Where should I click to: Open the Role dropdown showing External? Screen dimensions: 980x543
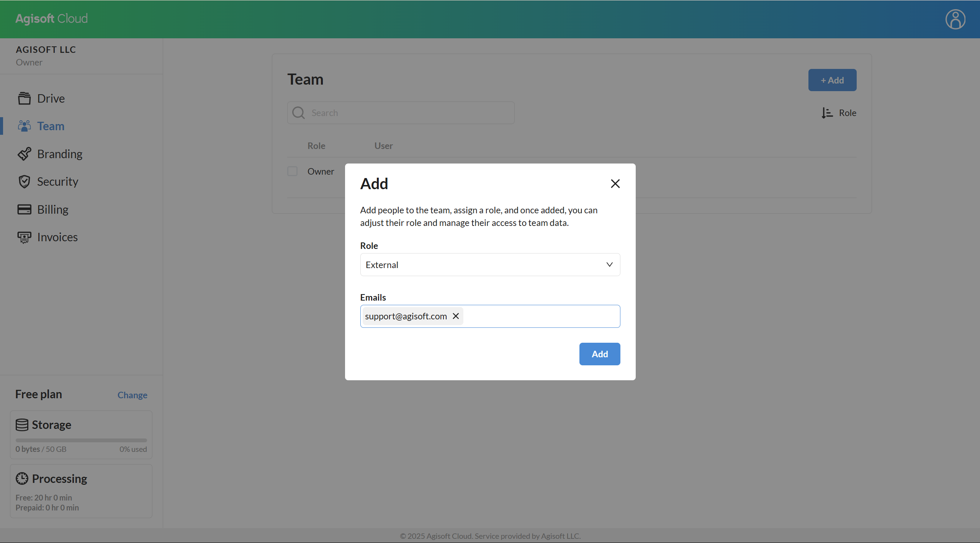[x=483, y=265]
